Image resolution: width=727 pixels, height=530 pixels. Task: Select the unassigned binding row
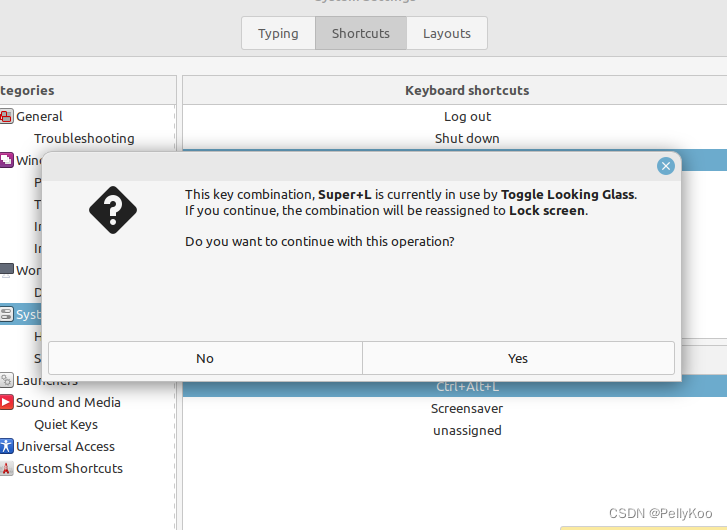pyautogui.click(x=455, y=430)
